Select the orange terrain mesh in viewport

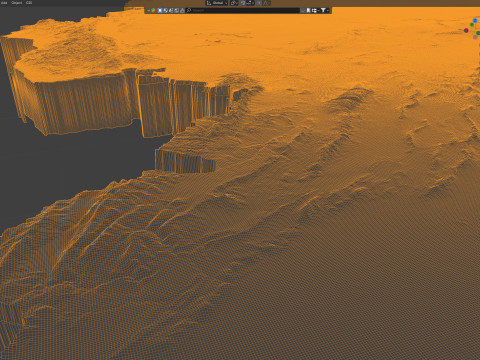pyautogui.click(x=267, y=200)
